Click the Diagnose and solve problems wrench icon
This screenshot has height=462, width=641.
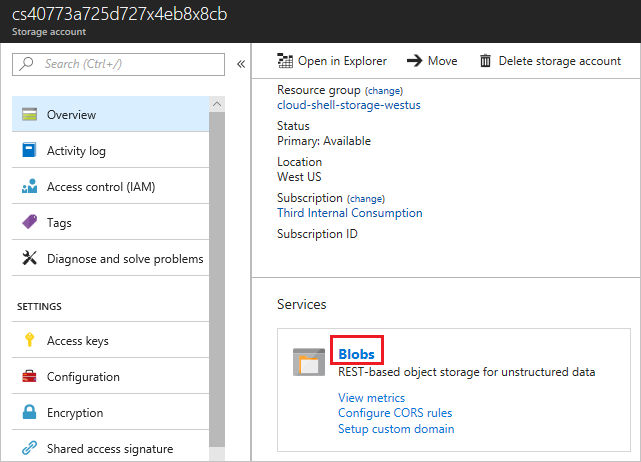pyautogui.click(x=29, y=259)
